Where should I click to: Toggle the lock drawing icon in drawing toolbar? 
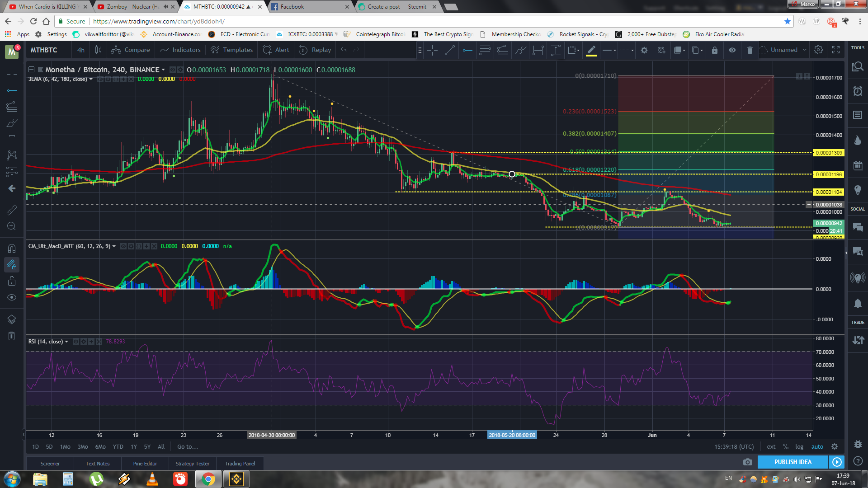point(714,50)
